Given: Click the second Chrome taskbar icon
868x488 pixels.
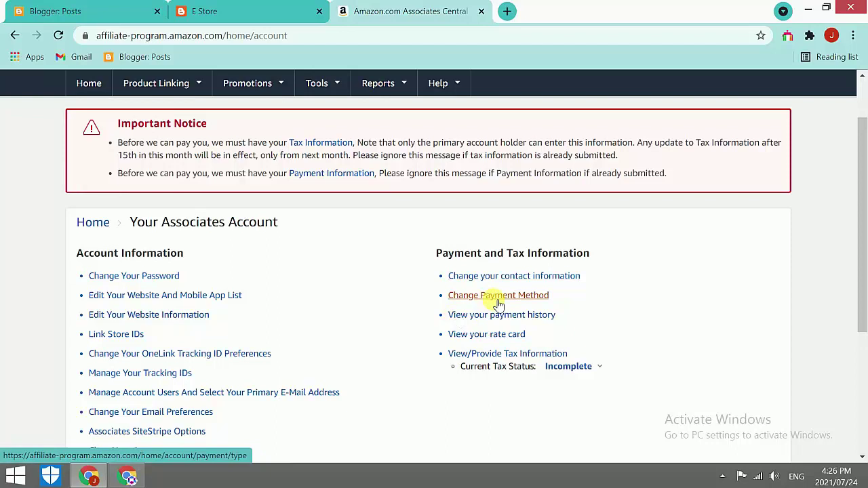Looking at the screenshot, I should coord(127,476).
